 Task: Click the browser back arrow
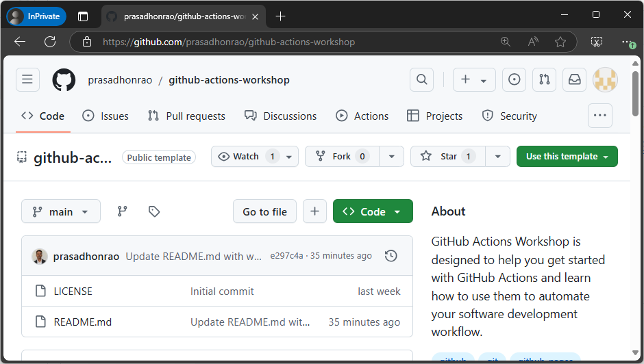20,42
